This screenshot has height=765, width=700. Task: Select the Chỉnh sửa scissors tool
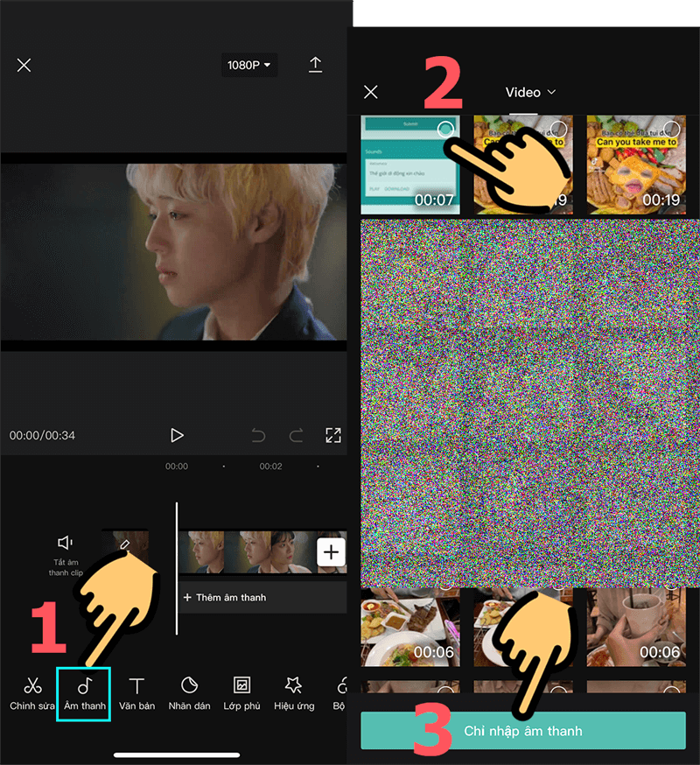32,692
